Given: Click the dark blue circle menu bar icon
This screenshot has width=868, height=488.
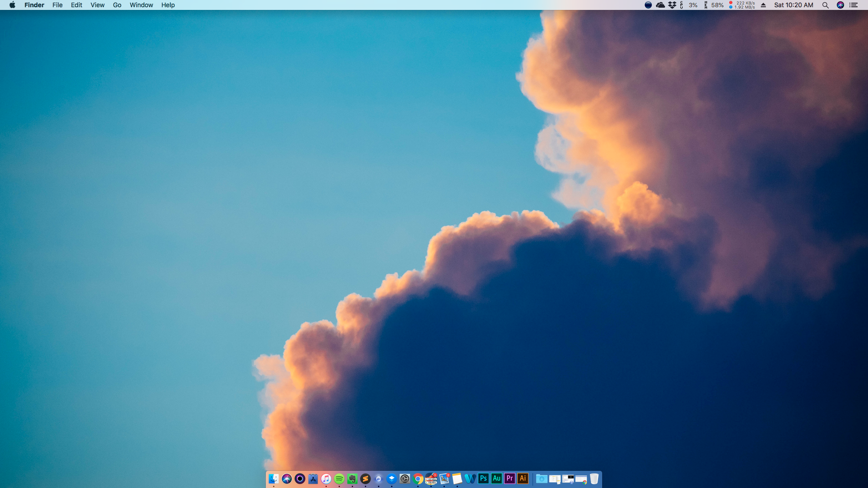Looking at the screenshot, I should (x=648, y=5).
